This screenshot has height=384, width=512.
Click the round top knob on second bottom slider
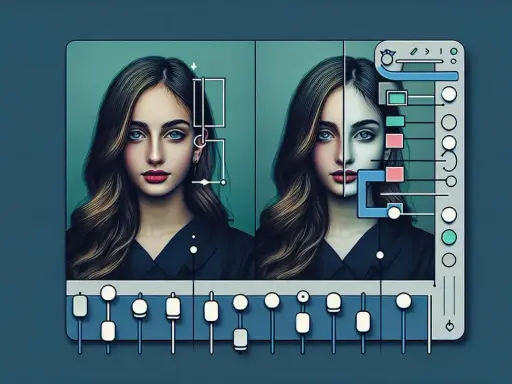(108, 293)
